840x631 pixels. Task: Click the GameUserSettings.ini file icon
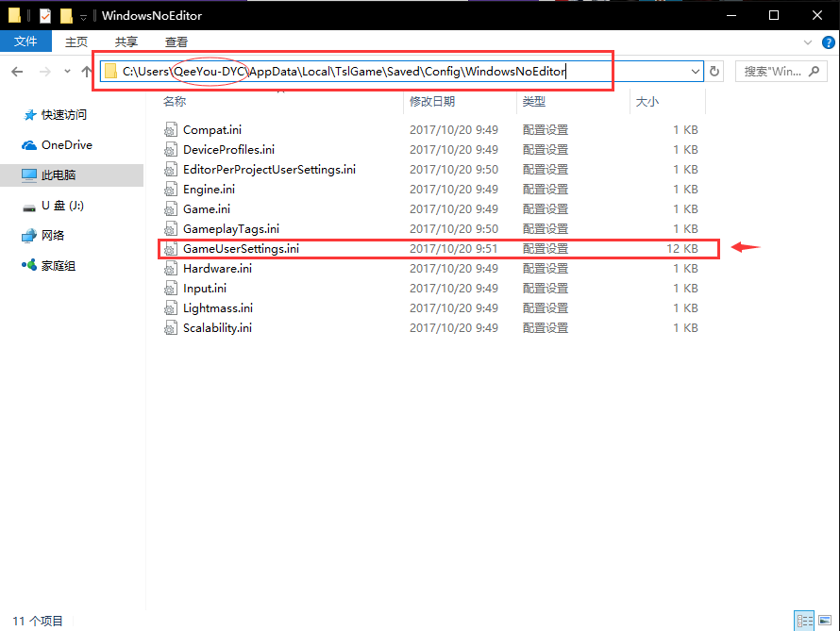(x=170, y=249)
